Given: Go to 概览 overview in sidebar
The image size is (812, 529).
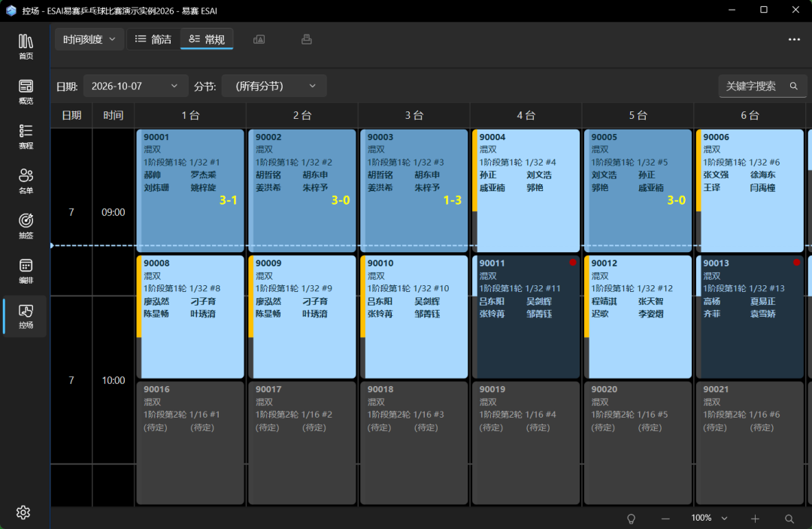Looking at the screenshot, I should (26, 92).
